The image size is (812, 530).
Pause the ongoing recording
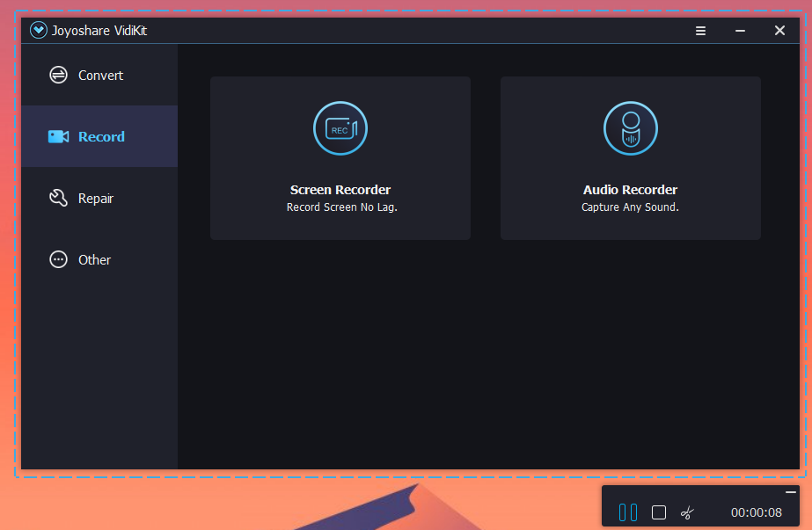pos(628,512)
